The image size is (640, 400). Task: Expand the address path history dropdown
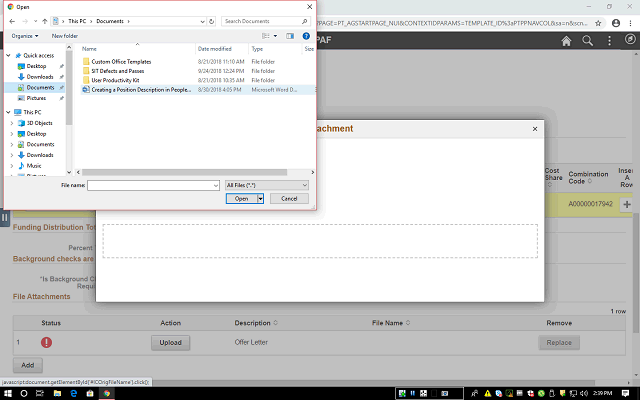(x=202, y=21)
